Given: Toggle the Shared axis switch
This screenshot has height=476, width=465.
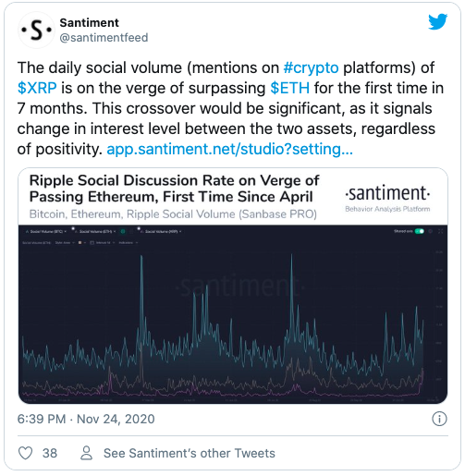Looking at the screenshot, I should coord(420,231).
